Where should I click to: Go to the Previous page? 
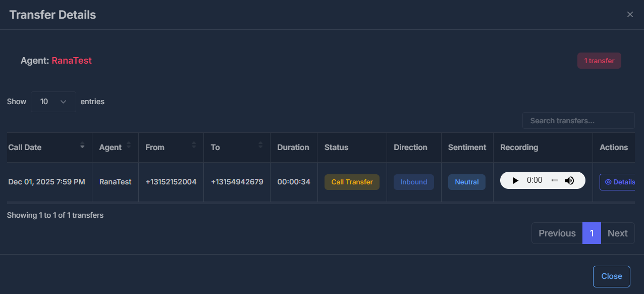(x=557, y=233)
